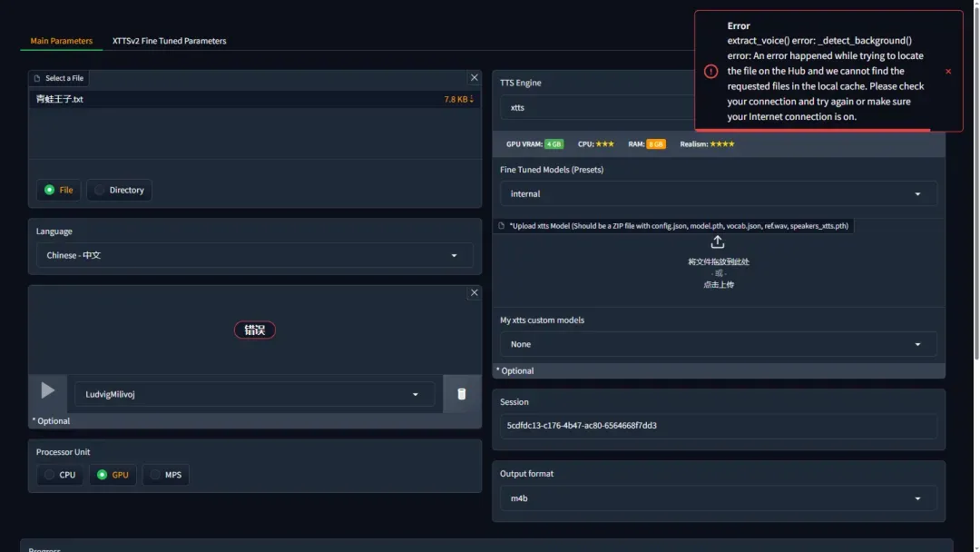Screen dimensions: 980x552
Task: Play the LudvigMilivoj voice sample
Action: (x=47, y=390)
